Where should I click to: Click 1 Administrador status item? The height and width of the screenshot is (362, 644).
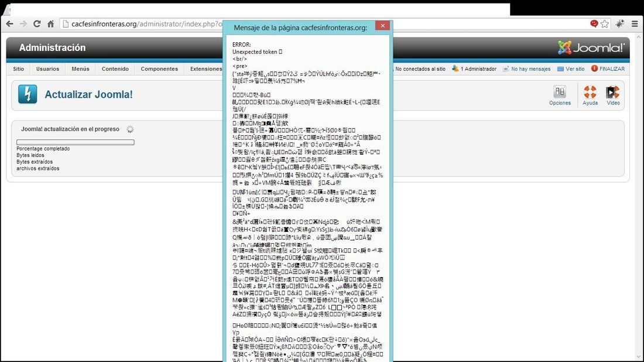[474, 69]
